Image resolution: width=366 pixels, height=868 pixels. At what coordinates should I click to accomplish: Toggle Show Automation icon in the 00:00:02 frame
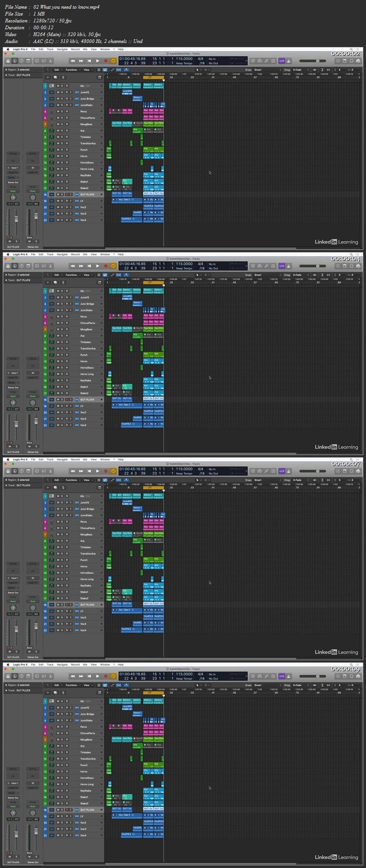pyautogui.click(x=113, y=70)
